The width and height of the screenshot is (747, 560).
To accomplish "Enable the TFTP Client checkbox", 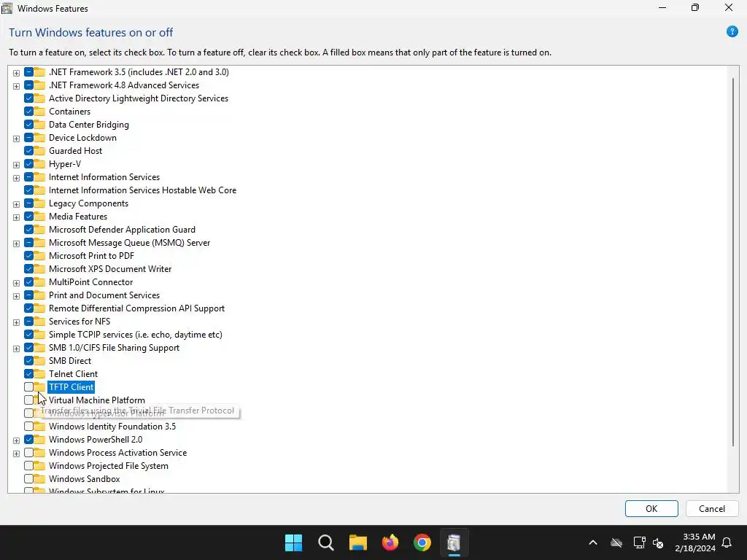I will (x=28, y=387).
